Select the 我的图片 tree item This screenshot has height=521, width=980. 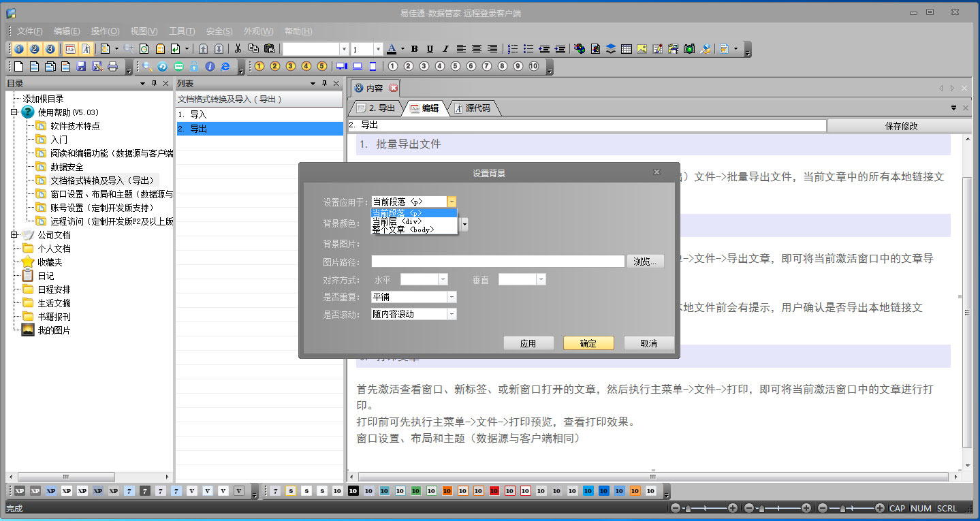pyautogui.click(x=54, y=330)
